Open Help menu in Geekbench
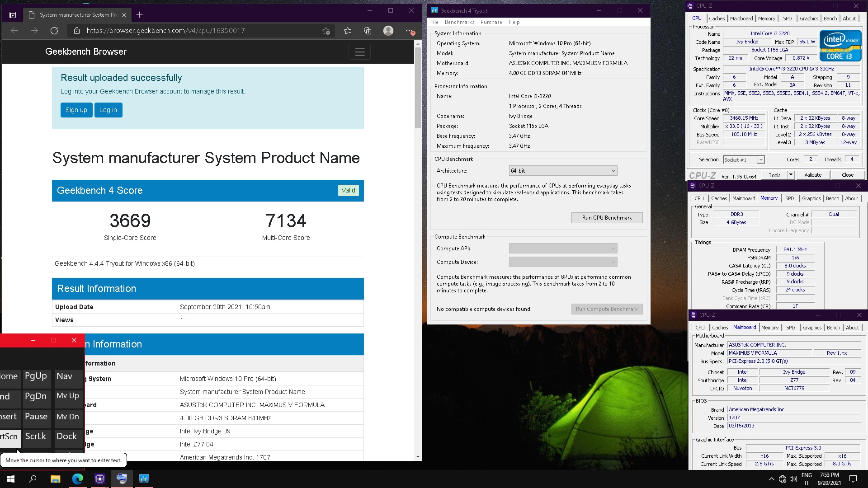 pos(514,22)
